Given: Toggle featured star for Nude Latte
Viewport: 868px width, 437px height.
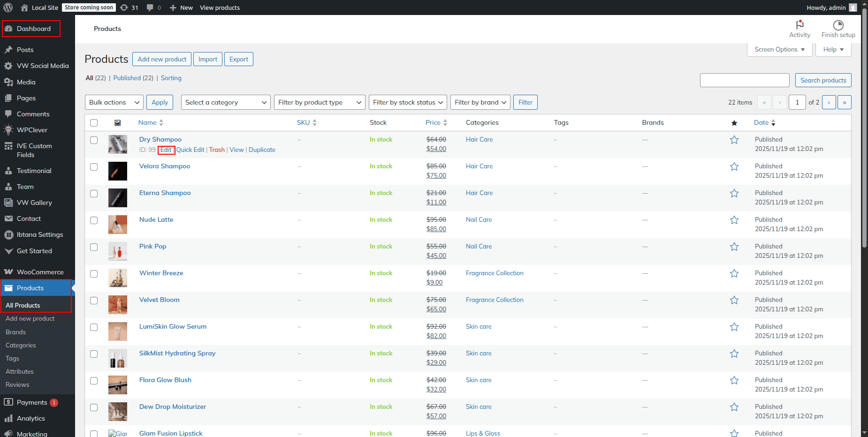Looking at the screenshot, I should 734,220.
